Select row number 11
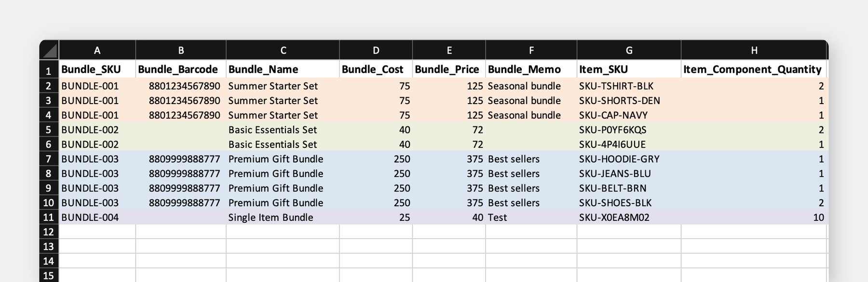Image resolution: width=868 pixels, height=282 pixels. (x=49, y=217)
